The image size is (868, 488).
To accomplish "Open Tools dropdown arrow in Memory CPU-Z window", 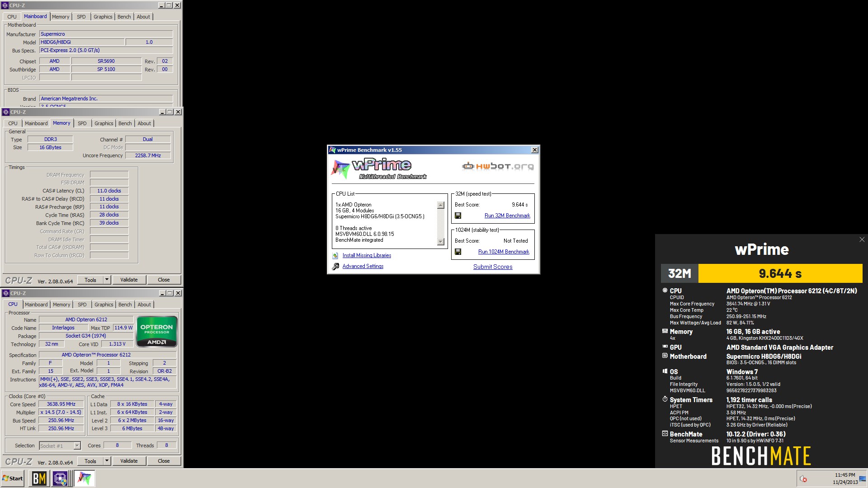I will [x=107, y=280].
